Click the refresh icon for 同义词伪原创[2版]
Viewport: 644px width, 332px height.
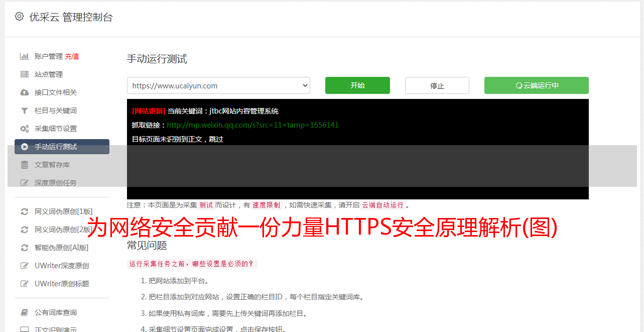coord(24,230)
